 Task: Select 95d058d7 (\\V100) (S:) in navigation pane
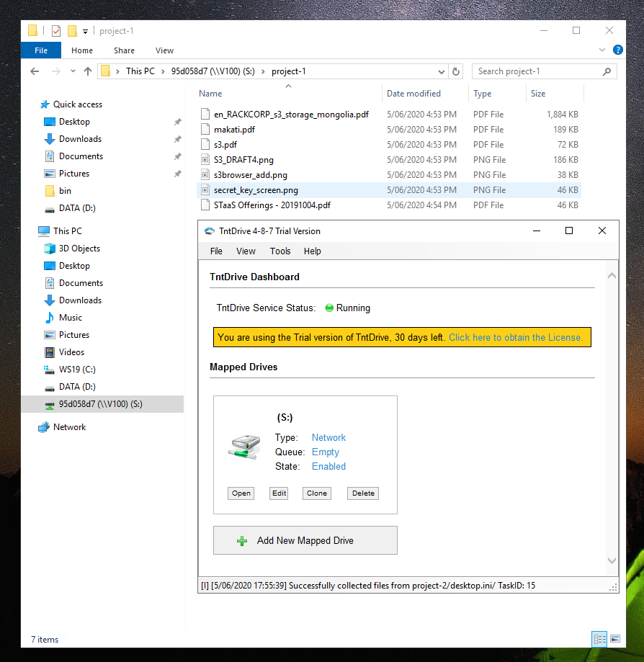coord(102,404)
